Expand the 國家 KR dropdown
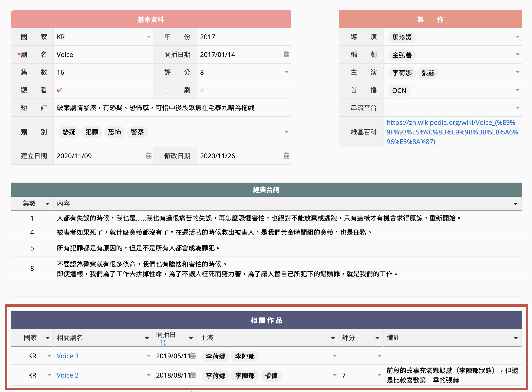Viewport: 532px width, 392px height. (x=149, y=37)
